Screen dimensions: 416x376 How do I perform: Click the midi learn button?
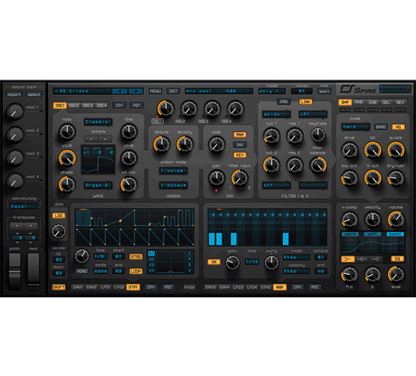(324, 91)
